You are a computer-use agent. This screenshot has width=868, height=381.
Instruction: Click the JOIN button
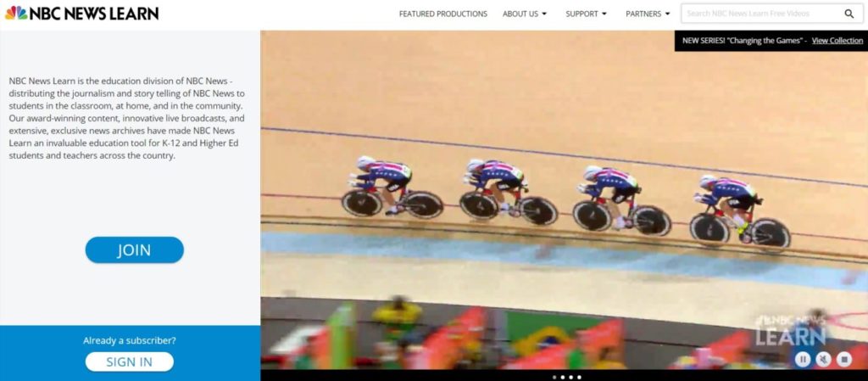click(135, 249)
